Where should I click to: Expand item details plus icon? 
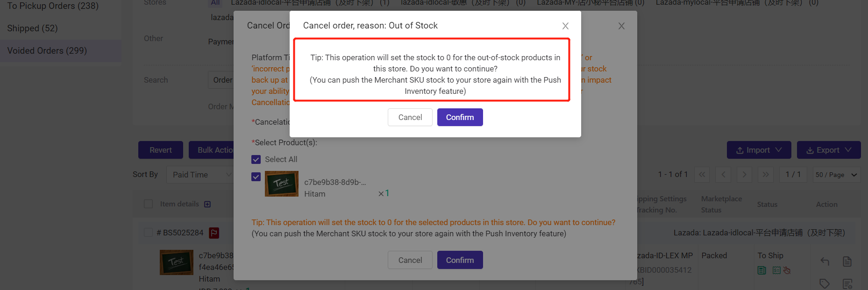[x=207, y=204]
